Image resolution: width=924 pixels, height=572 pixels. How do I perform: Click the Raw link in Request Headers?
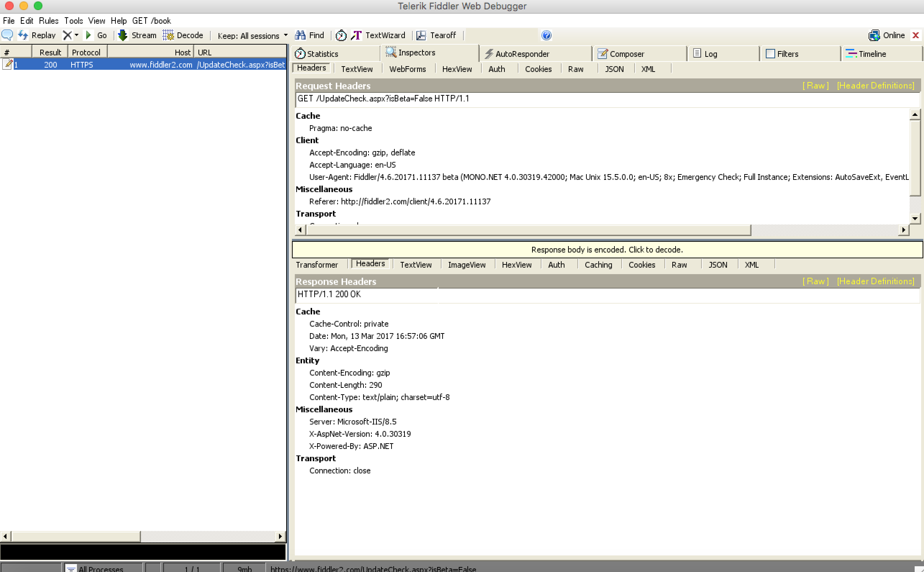pyautogui.click(x=815, y=86)
